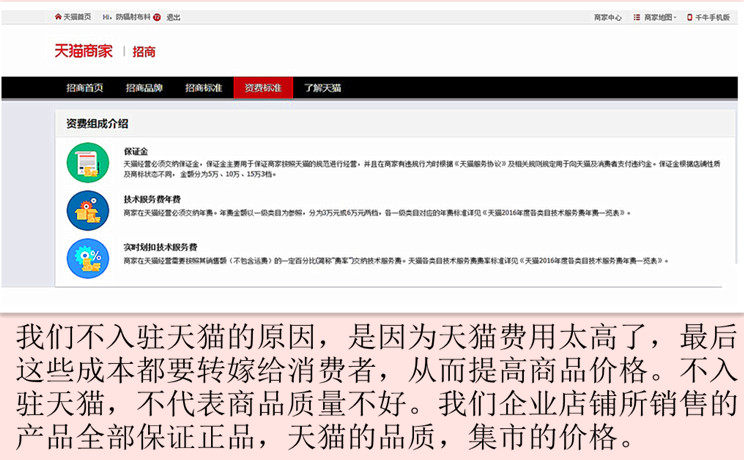Click the 保证金 heading text
The width and height of the screenshot is (744, 460).
point(136,151)
